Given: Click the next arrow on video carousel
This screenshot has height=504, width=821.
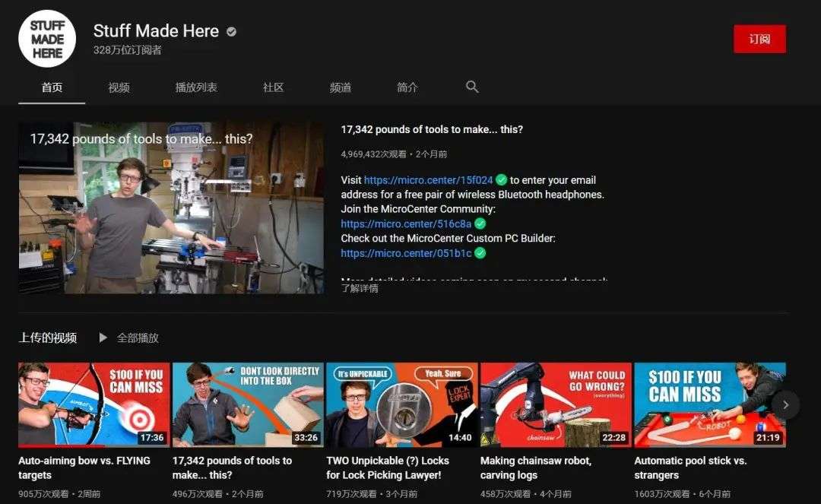Looking at the screenshot, I should (x=785, y=404).
